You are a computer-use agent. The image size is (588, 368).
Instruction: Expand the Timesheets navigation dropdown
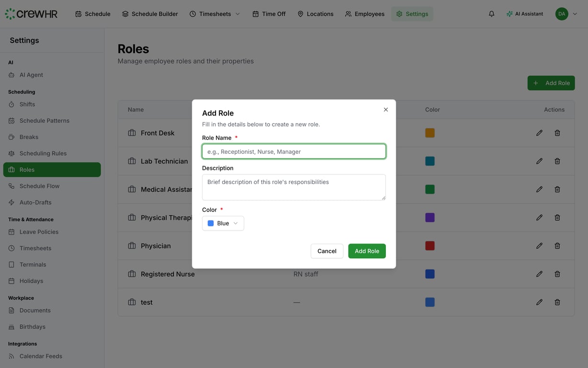tap(237, 13)
